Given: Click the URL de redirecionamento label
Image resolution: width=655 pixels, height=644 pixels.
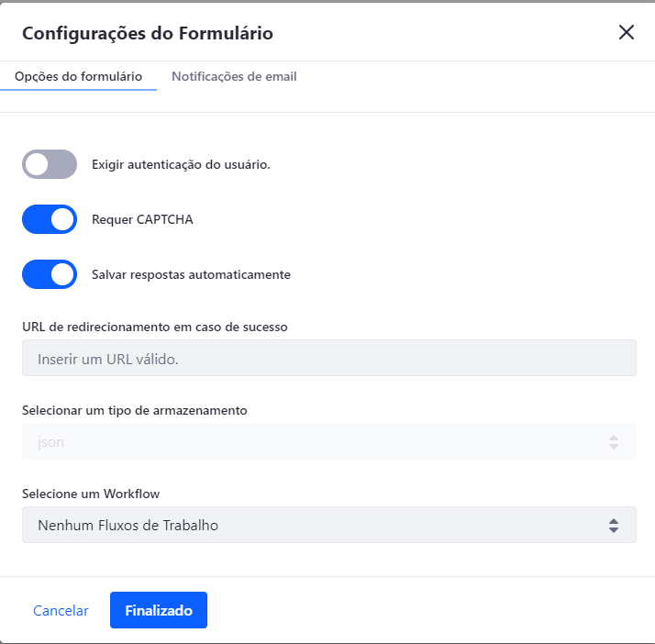Looking at the screenshot, I should 154,327.
